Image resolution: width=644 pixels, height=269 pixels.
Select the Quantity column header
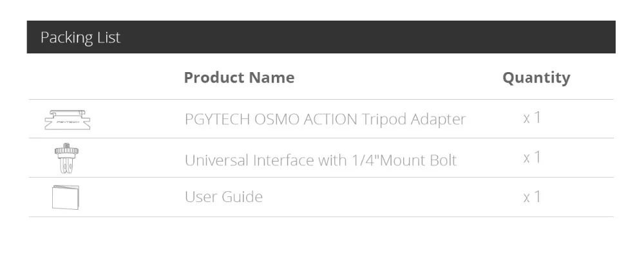[536, 78]
